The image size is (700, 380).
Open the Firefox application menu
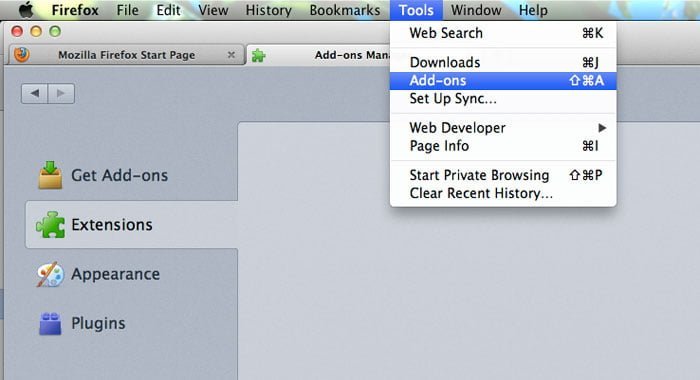[x=75, y=10]
